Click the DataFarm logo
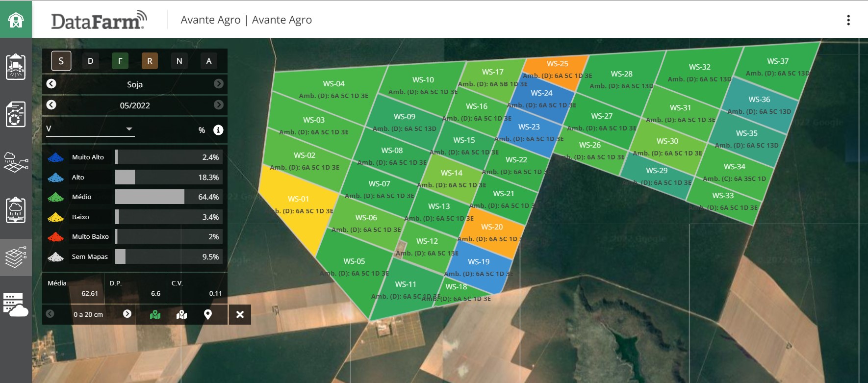The image size is (868, 383). 99,20
